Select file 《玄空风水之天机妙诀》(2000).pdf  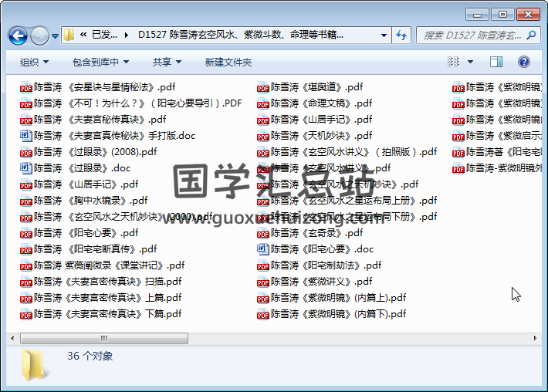pos(116,217)
